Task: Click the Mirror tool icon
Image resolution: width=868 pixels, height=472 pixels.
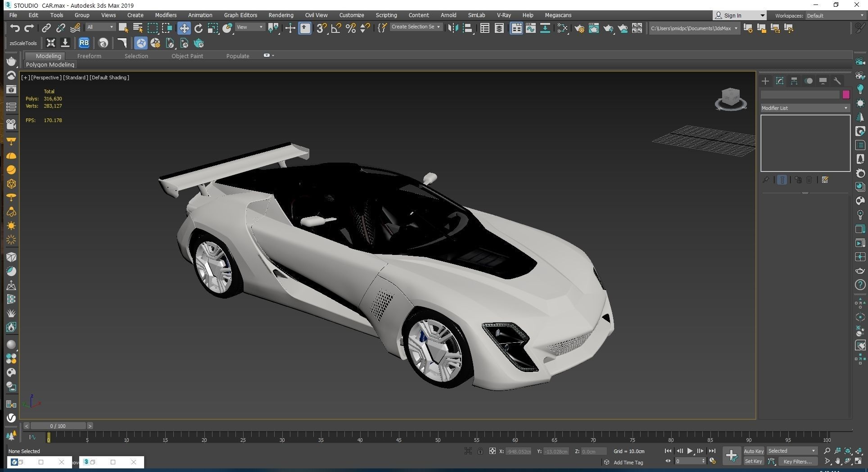Action: [x=453, y=28]
